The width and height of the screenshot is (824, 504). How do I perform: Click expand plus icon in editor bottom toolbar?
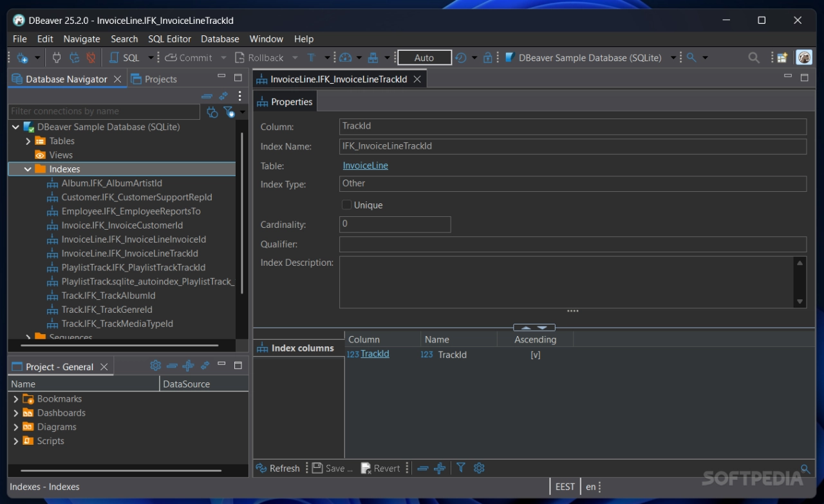(x=440, y=469)
